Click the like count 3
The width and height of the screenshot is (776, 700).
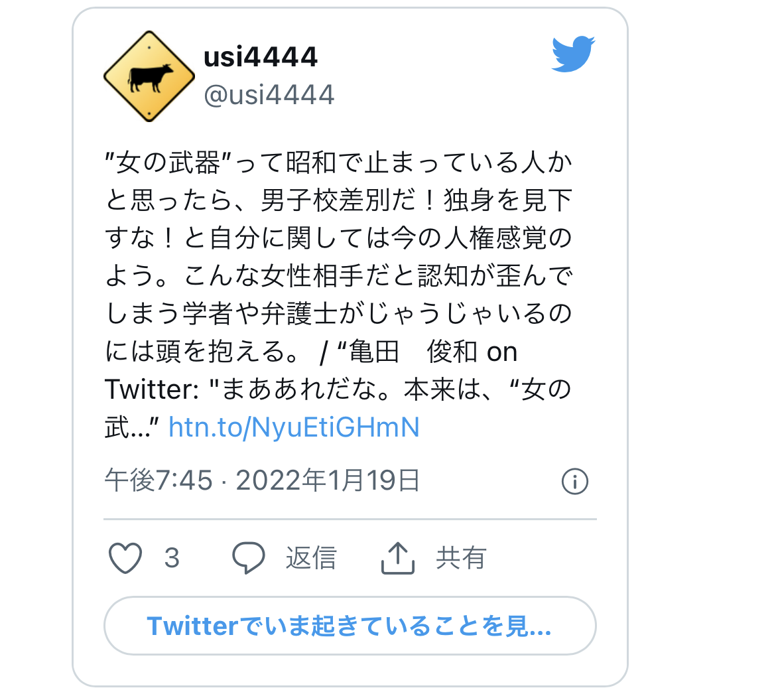172,558
